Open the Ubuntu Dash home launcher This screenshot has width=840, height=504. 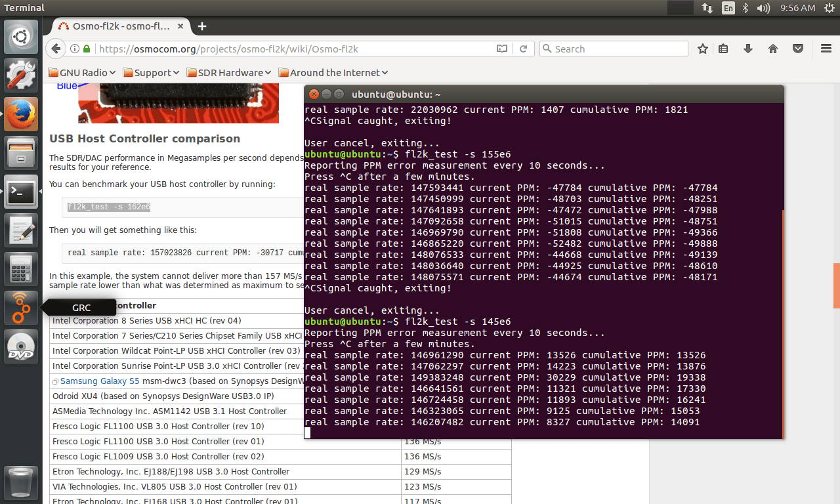pos(21,37)
